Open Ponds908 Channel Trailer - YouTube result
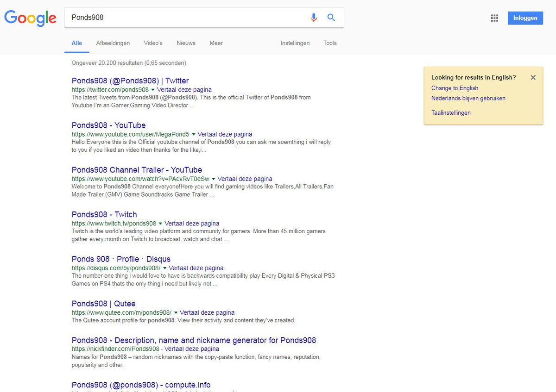The image size is (556, 392). pos(137,170)
